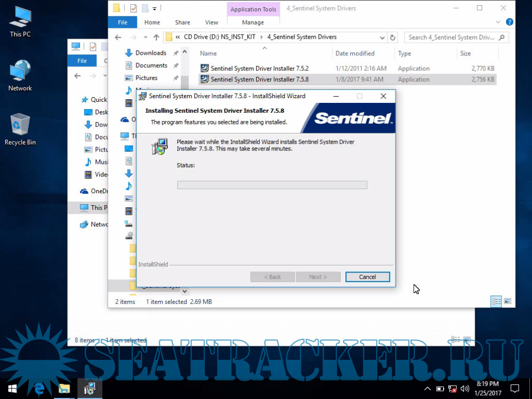Click the volume speaker tray icon
The height and width of the screenshot is (399, 532).
pos(465,389)
